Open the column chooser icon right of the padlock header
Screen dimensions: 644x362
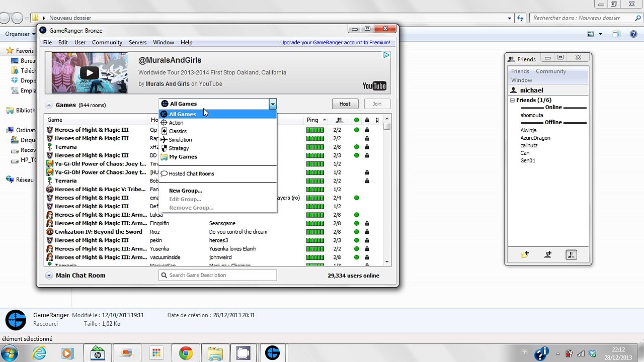tap(377, 120)
